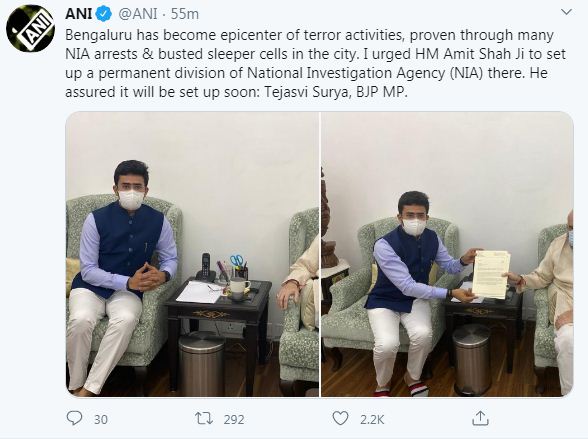
Task: Open the @ANI handle link
Action: coord(138,14)
